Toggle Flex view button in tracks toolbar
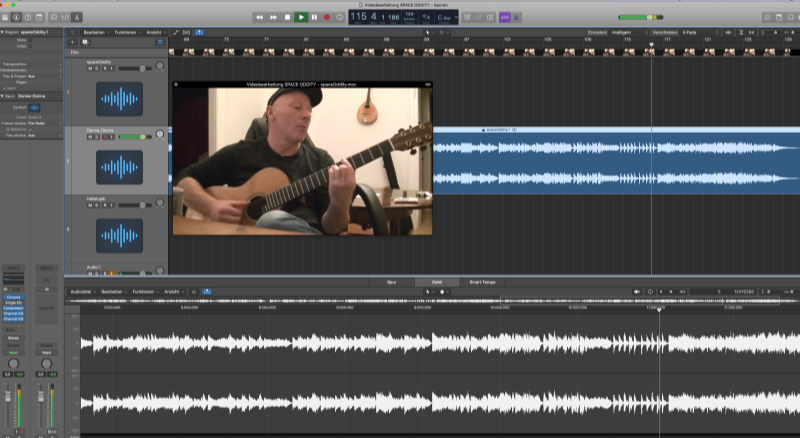The image size is (800, 438). [x=187, y=33]
